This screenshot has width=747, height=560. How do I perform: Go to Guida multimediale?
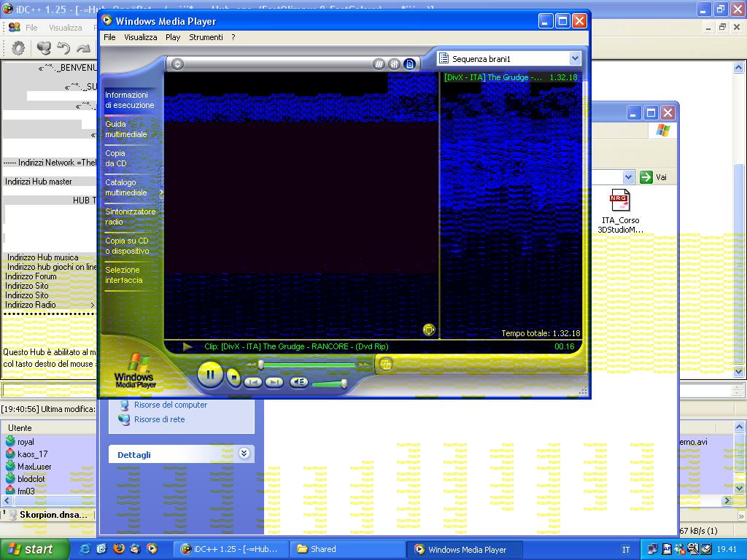126,129
